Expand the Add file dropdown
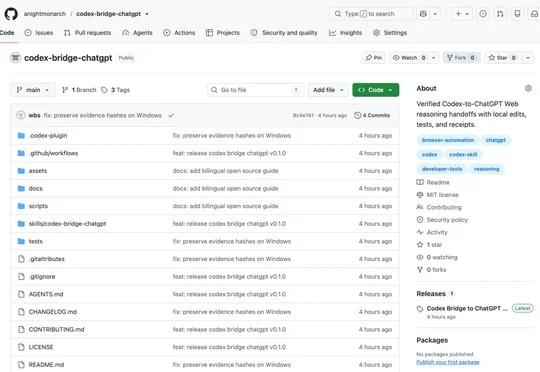Viewport: 540px width, 372px height. [328, 90]
